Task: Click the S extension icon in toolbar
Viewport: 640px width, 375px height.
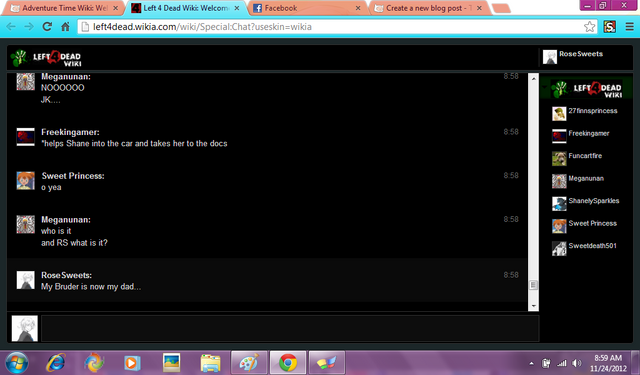Action: [610, 27]
